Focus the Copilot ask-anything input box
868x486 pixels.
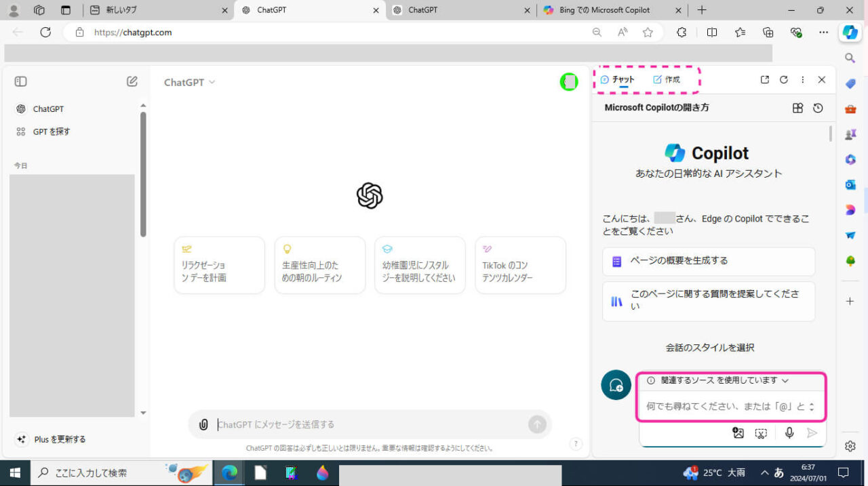coord(724,407)
